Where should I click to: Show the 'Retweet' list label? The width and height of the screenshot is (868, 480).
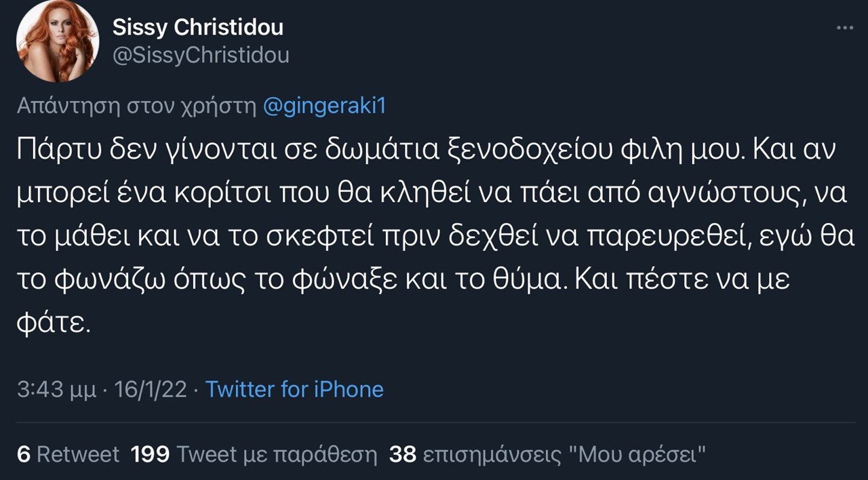(78, 454)
